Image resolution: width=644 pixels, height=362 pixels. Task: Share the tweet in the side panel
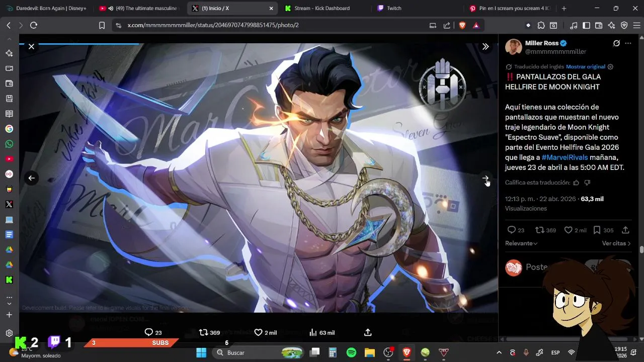tap(625, 230)
